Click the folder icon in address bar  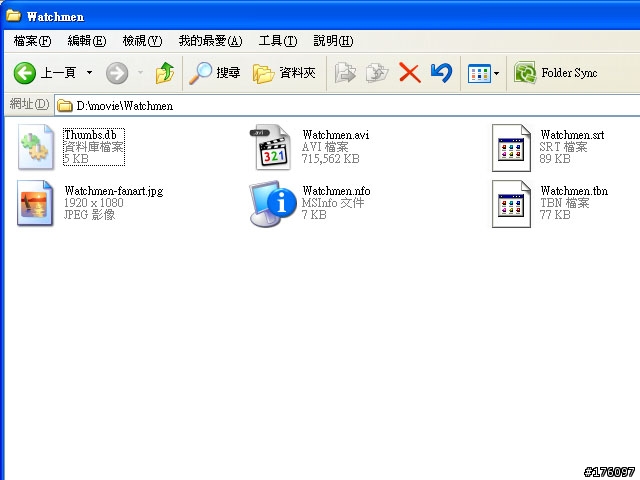point(64,106)
